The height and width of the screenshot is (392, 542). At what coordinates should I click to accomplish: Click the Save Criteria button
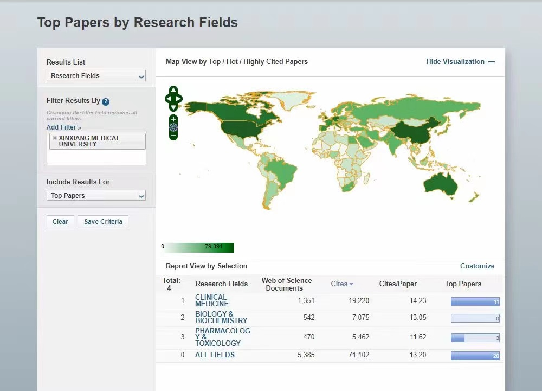click(x=103, y=221)
